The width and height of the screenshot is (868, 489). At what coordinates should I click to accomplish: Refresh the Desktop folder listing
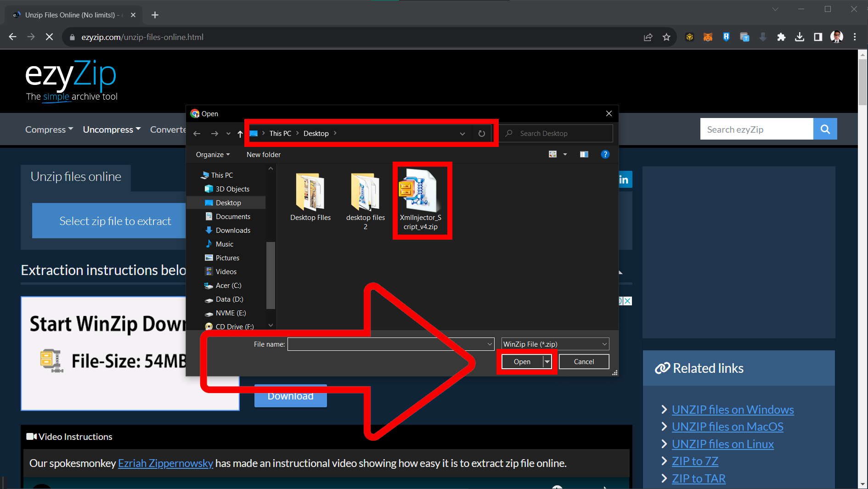click(482, 134)
